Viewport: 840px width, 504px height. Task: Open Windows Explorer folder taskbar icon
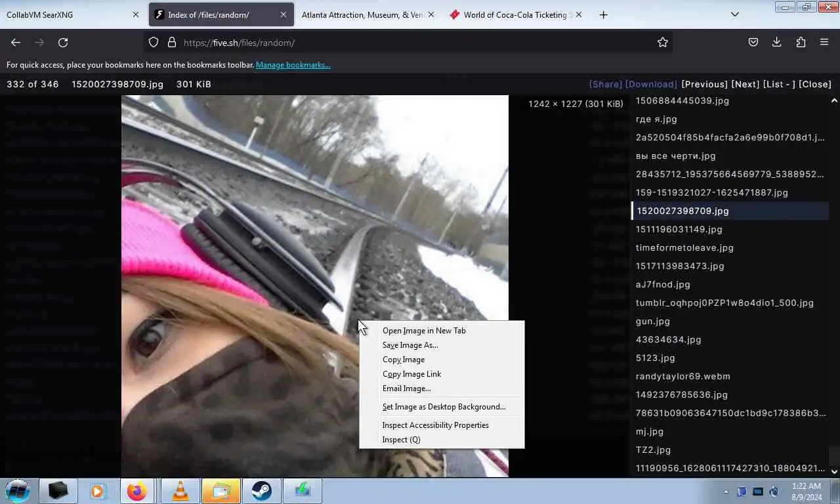[221, 491]
